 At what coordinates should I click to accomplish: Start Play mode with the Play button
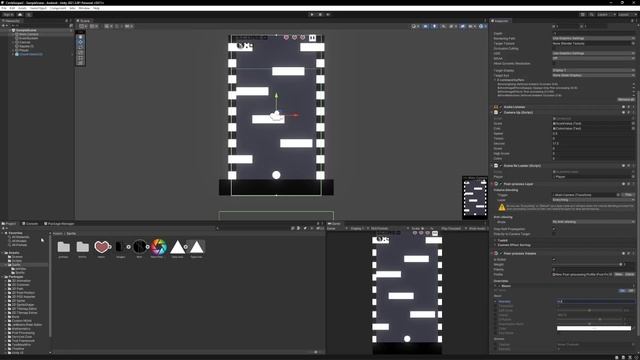pos(312,15)
